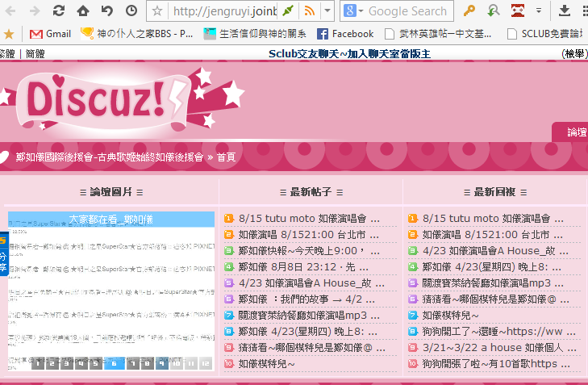The image size is (588, 385).
Task: Click the key icon in browser toolbar
Action: 469,11
